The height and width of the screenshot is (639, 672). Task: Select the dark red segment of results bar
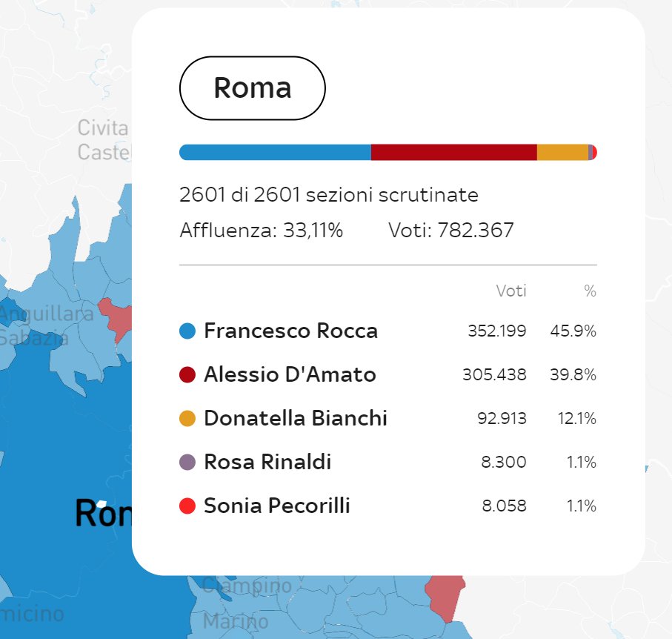coord(453,153)
